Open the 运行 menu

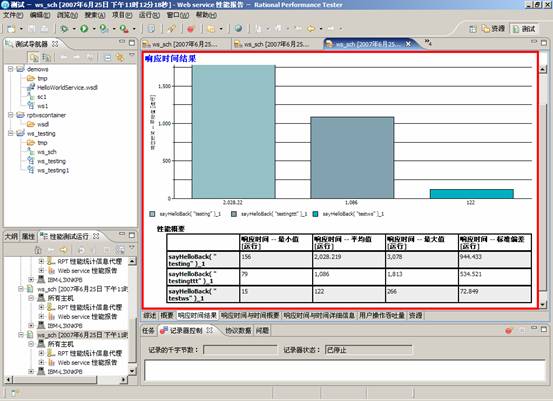pos(149,15)
